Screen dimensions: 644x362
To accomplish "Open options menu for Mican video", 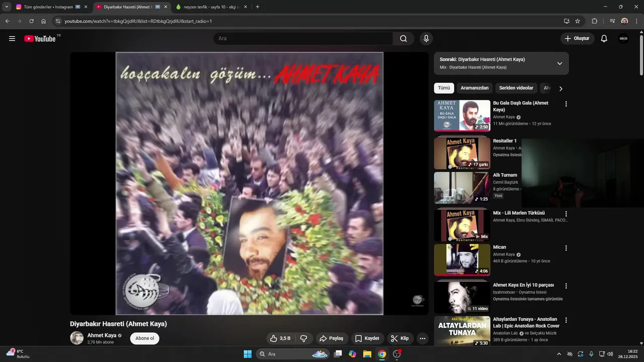I will point(566,248).
